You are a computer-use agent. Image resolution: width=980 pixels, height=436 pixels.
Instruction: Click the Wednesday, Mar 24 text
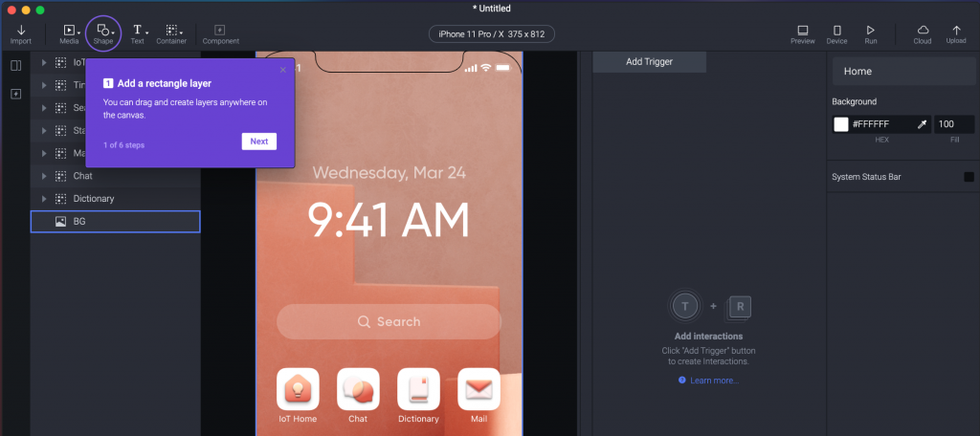[x=389, y=172]
